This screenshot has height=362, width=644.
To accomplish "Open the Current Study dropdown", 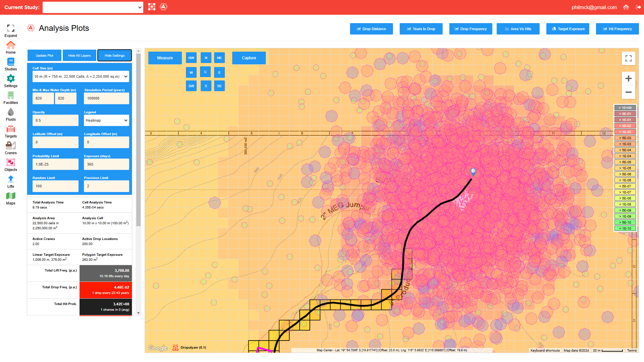I will pos(93,7).
